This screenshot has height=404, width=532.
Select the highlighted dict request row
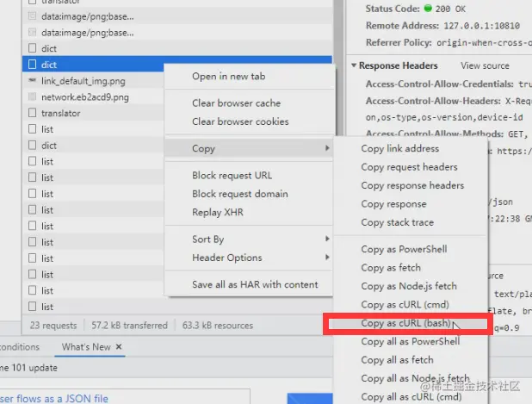click(177, 65)
